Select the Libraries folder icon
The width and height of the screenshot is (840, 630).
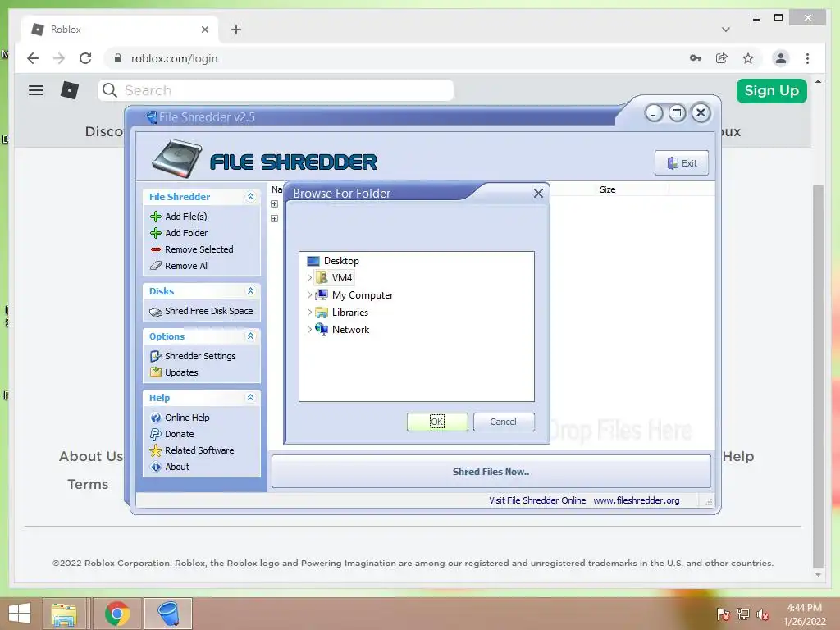point(322,313)
